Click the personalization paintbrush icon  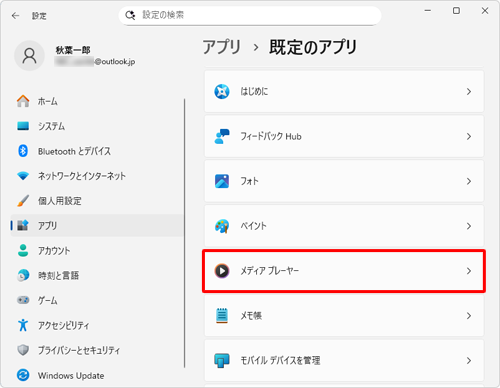23,201
